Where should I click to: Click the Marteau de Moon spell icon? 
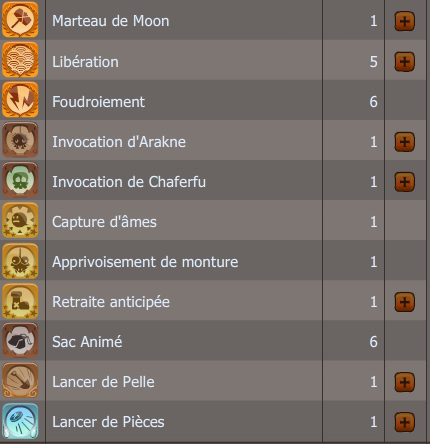coord(20,20)
